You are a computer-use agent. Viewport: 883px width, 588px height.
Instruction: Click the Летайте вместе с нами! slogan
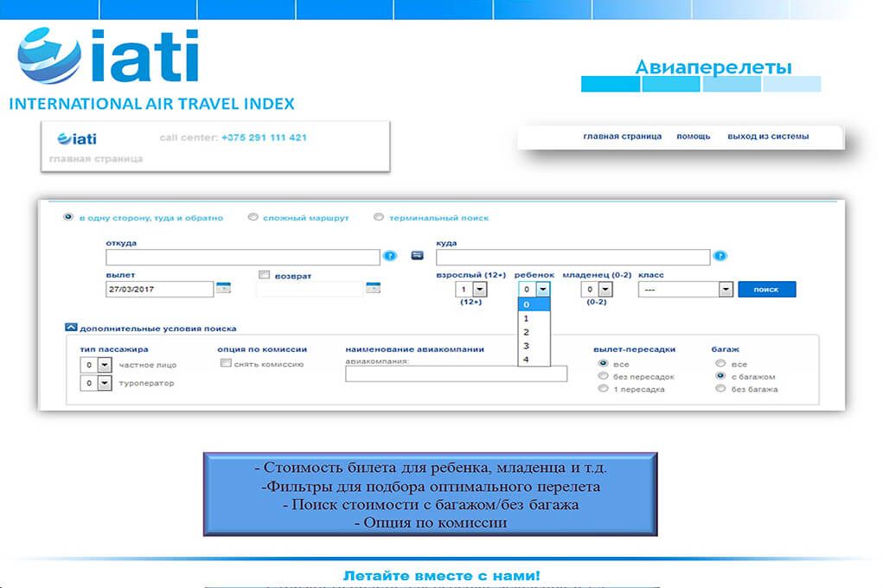click(441, 576)
